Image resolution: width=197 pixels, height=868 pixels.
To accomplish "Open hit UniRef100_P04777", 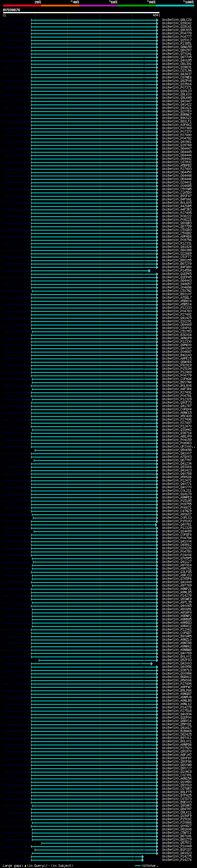I will (177, 37).
